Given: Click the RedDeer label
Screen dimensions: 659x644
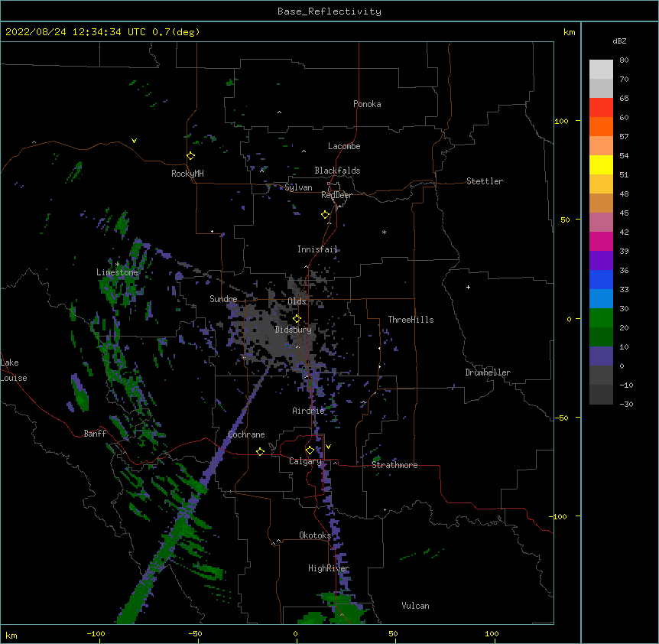Looking at the screenshot, I should (x=336, y=194).
